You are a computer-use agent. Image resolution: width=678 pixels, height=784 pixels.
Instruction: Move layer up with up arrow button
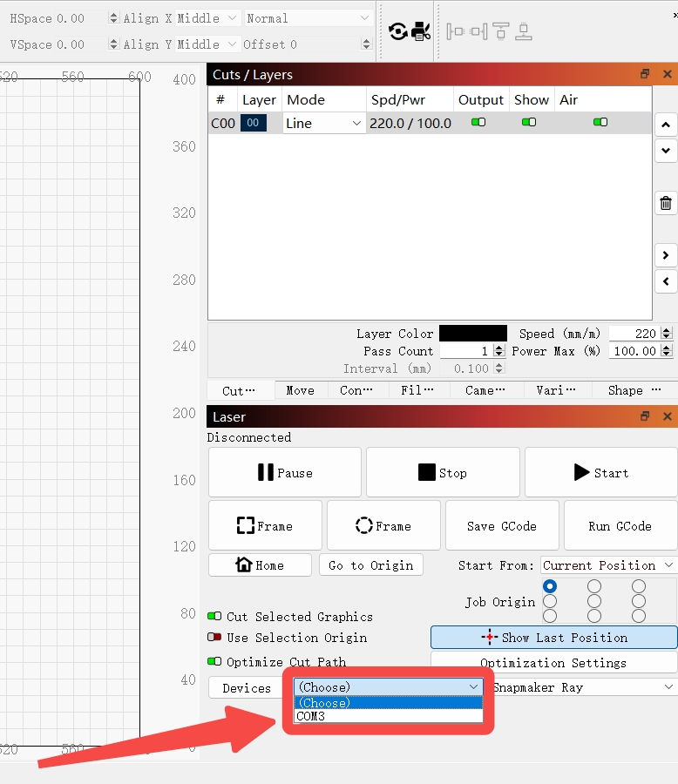click(666, 125)
